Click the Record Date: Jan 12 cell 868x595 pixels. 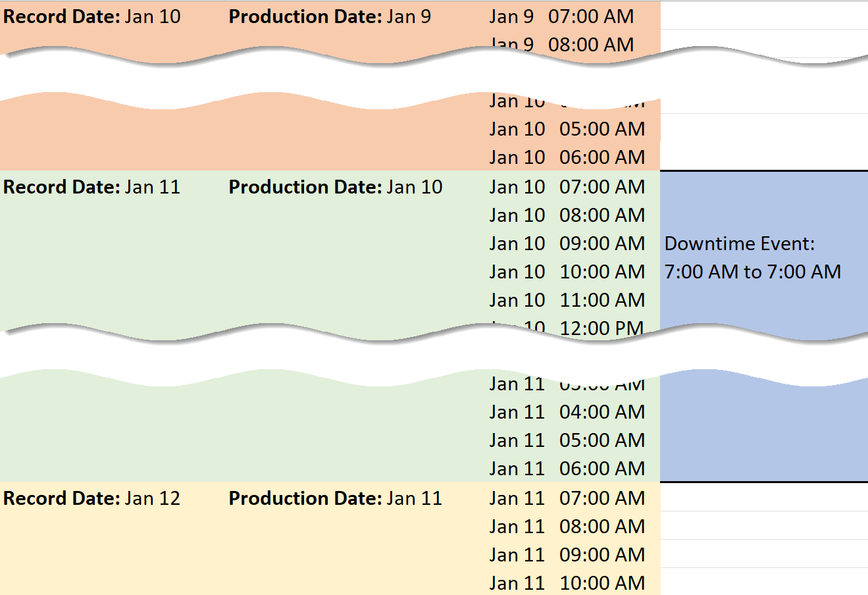coord(92,498)
